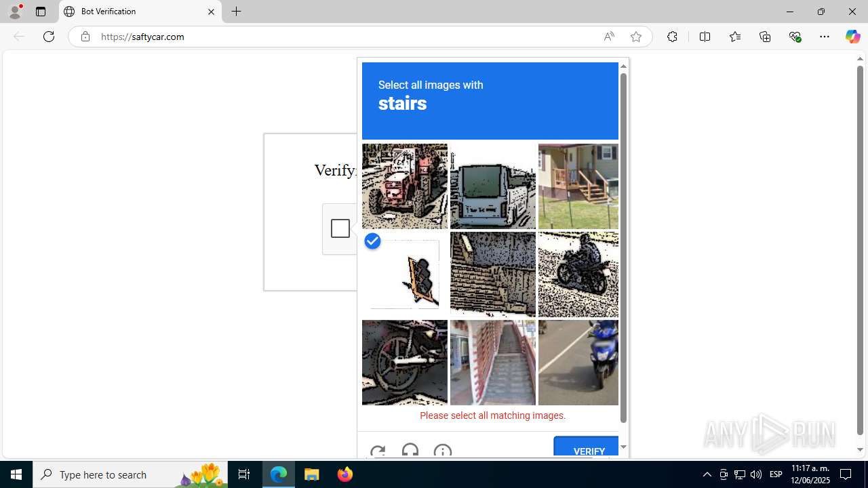
Task: Select the red tractor image tile
Action: [x=405, y=186]
